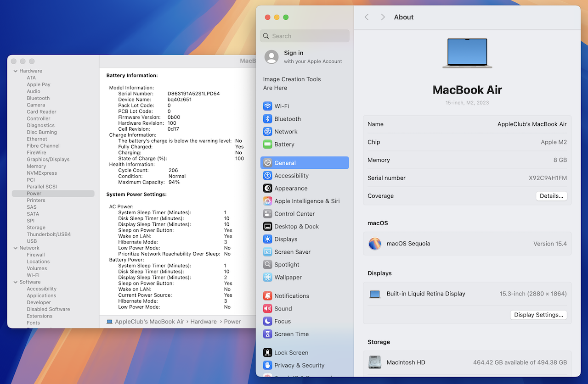Select the Control Center icon
The height and width of the screenshot is (384, 588).
click(267, 214)
